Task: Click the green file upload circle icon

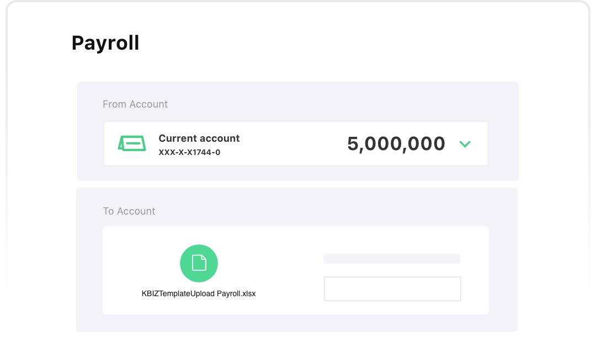Action: tap(199, 264)
